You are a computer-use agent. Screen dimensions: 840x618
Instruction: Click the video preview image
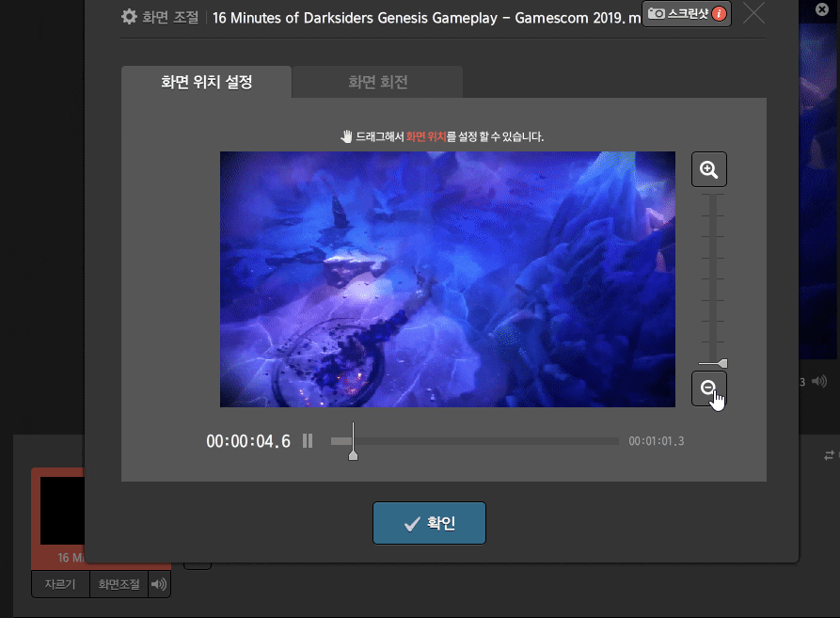click(448, 279)
